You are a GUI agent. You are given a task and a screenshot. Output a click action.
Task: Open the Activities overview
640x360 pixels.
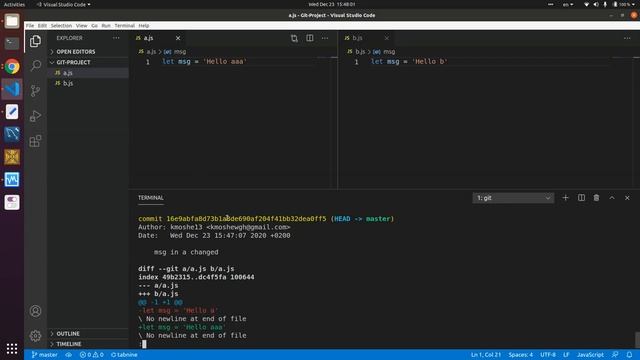[14, 4]
